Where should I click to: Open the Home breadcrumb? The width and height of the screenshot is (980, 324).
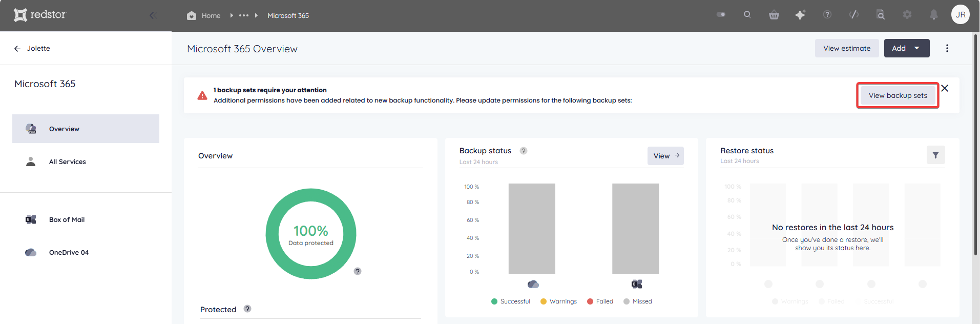point(204,15)
